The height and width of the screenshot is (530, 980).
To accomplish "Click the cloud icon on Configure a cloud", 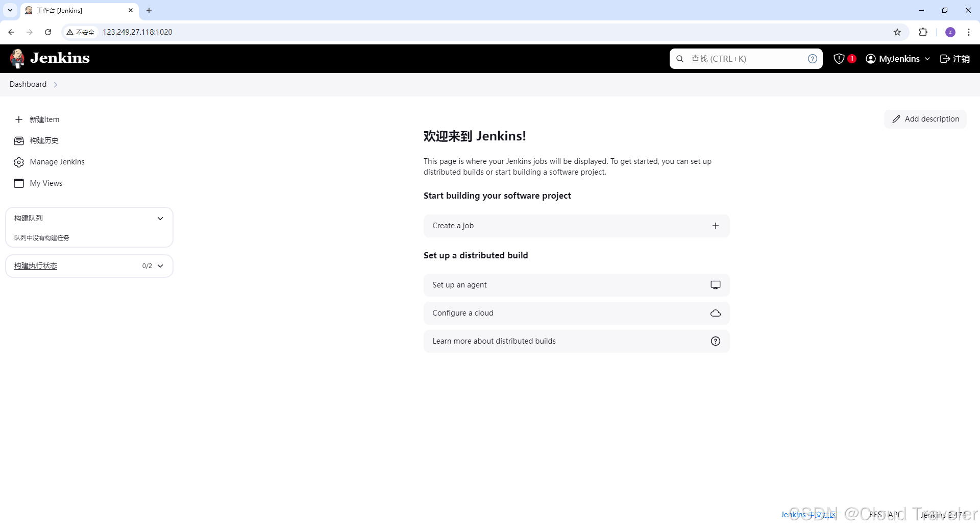I will pyautogui.click(x=716, y=313).
